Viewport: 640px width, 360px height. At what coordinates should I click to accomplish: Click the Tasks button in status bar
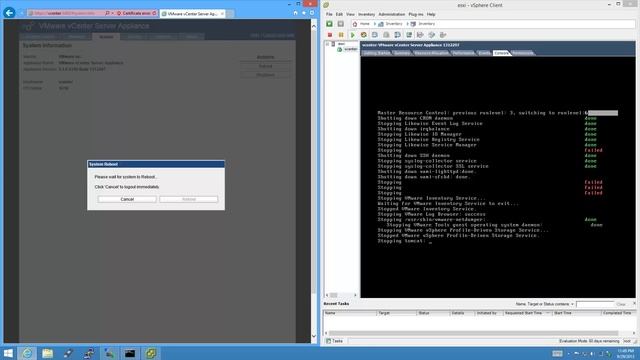tap(335, 341)
